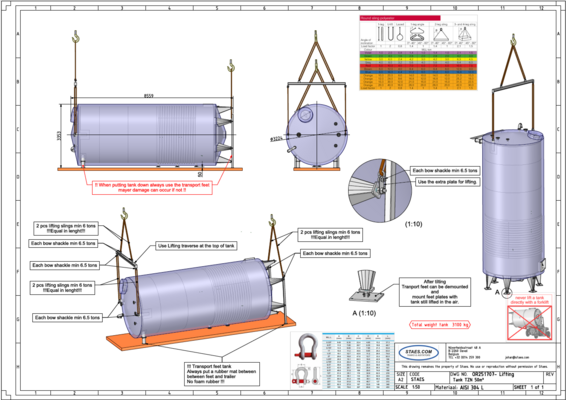Image resolution: width=566 pixels, height=400 pixels.
Task: Select the drawing property copyright notice
Action: pyautogui.click(x=475, y=366)
